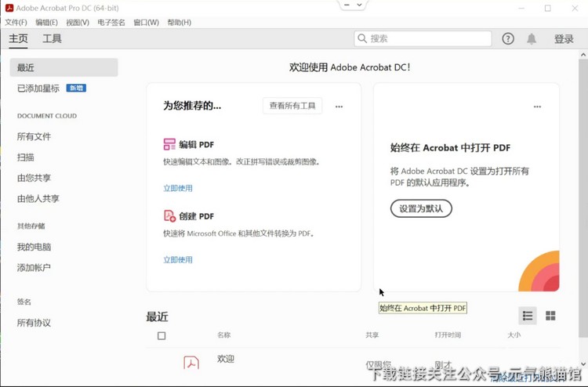Screen dimensions: 588x387
Task: Open more options on default app card
Action: point(537,107)
